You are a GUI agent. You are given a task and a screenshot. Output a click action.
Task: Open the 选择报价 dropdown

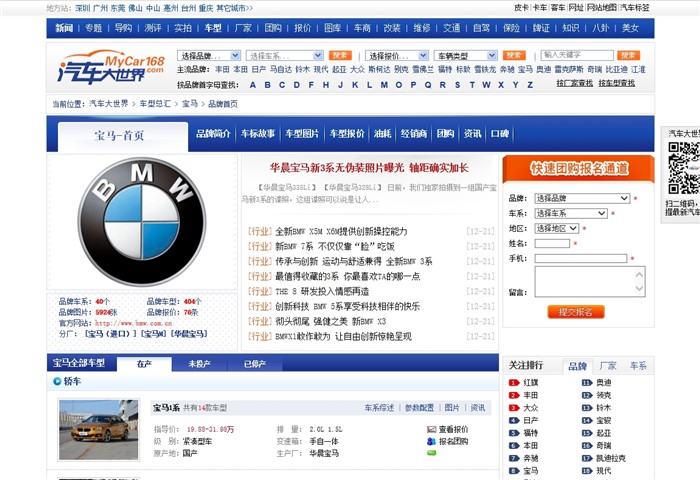pyautogui.click(x=397, y=55)
